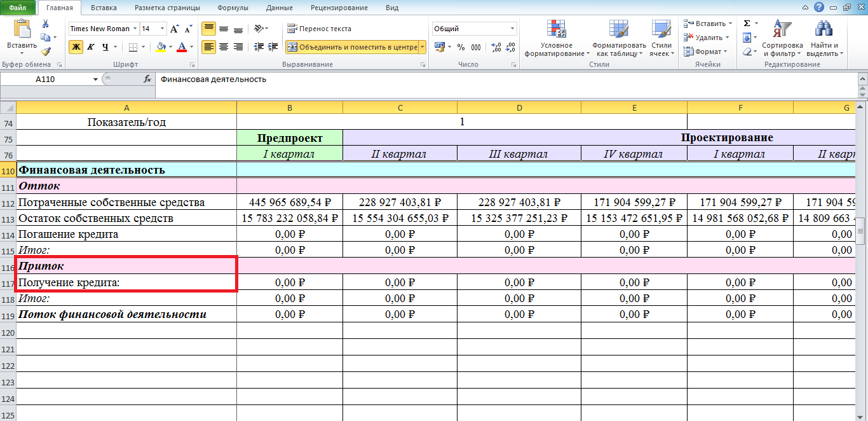Select the Format Painter brush
This screenshot has width=868, height=421.
click(x=45, y=52)
